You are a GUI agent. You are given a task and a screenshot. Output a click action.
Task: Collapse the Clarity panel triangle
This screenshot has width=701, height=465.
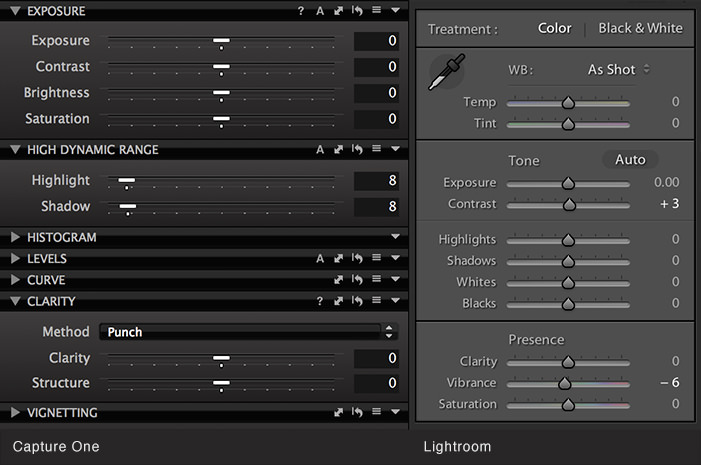(x=15, y=301)
